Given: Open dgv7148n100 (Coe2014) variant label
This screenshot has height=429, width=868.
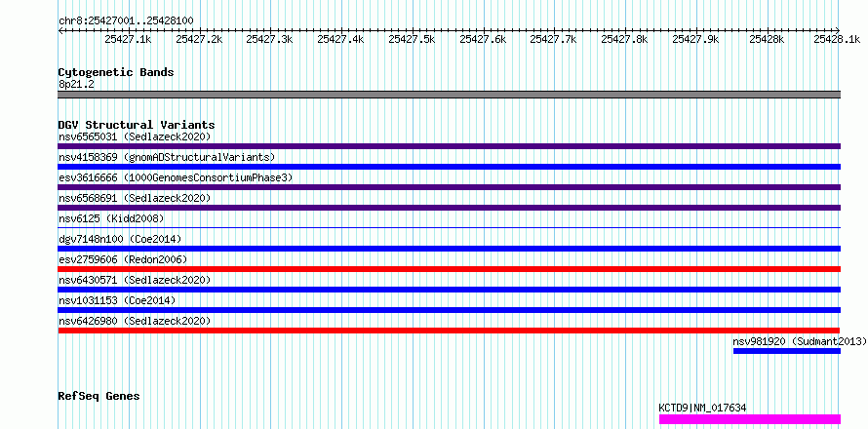Looking at the screenshot, I should click(120, 239).
